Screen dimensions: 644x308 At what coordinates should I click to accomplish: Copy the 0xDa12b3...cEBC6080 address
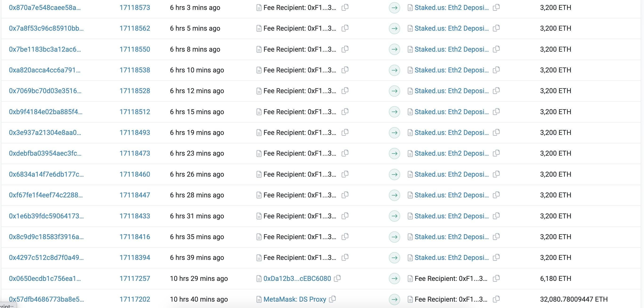pyautogui.click(x=337, y=278)
